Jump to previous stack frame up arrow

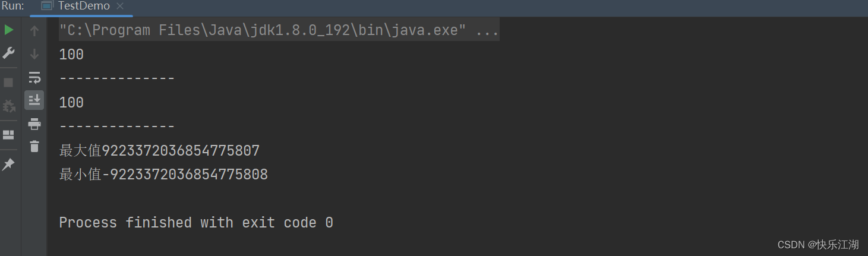pos(34,31)
